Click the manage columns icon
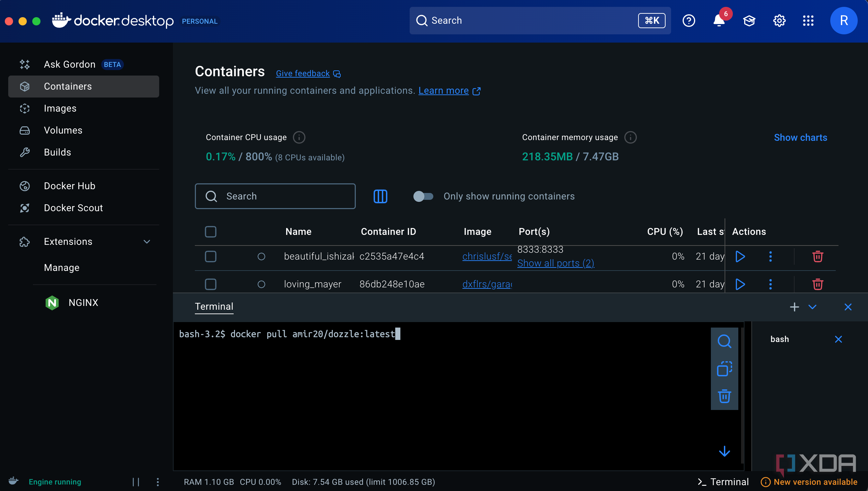The image size is (868, 491). click(x=380, y=196)
